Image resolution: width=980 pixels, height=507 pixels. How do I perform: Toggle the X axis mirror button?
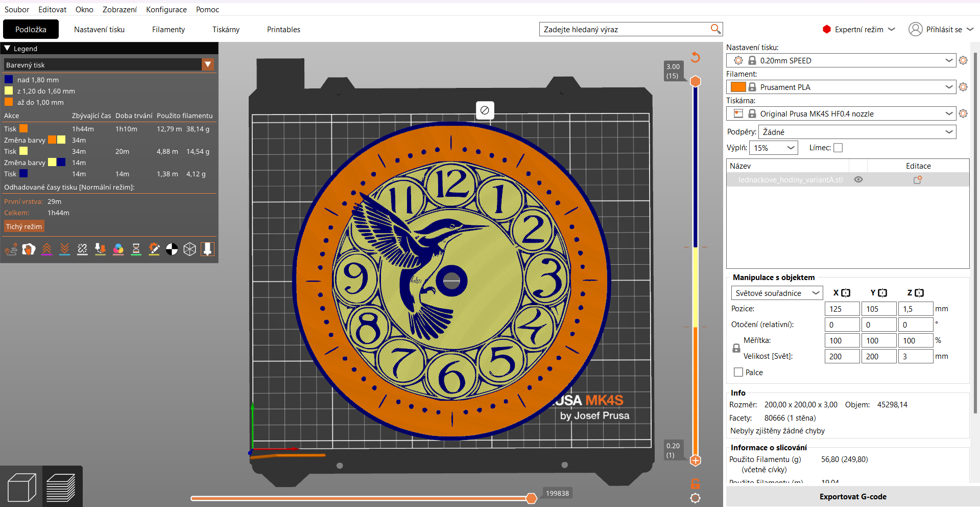pos(846,293)
